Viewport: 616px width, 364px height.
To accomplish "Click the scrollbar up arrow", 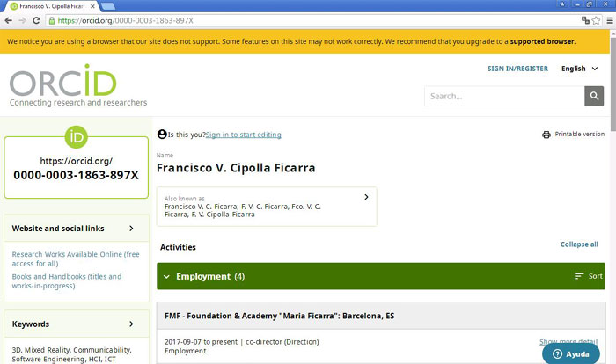I will tap(612, 33).
